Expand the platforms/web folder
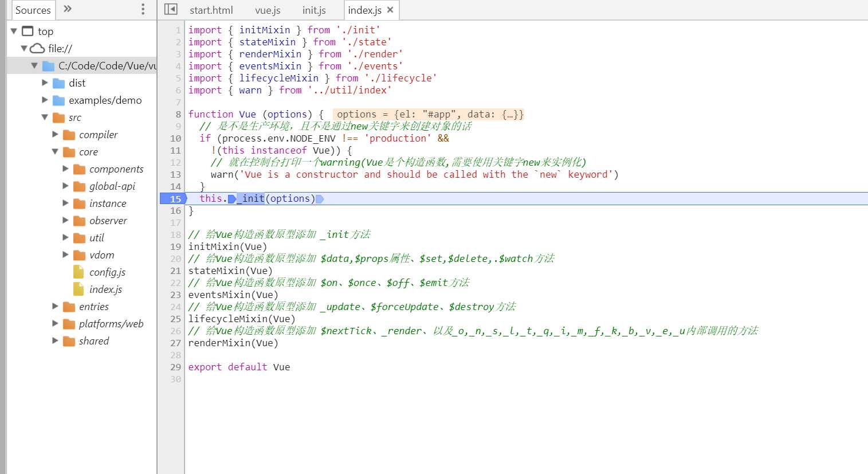This screenshot has height=474, width=868. 55,323
